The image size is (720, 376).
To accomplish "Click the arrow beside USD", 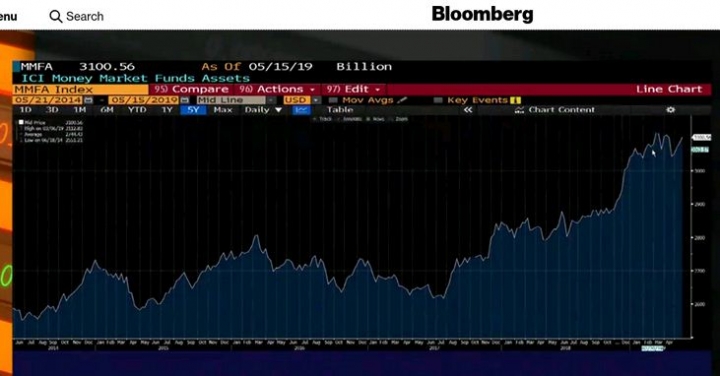I will (316, 100).
